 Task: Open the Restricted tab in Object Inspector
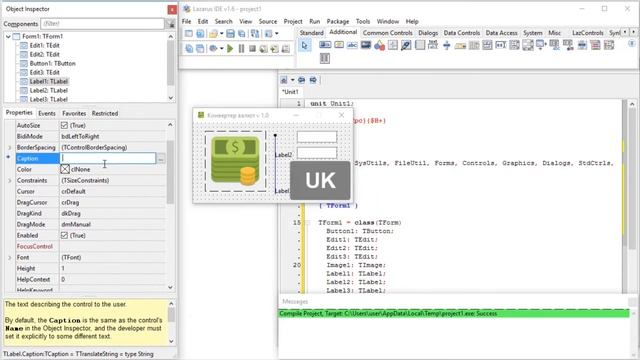(x=105, y=113)
